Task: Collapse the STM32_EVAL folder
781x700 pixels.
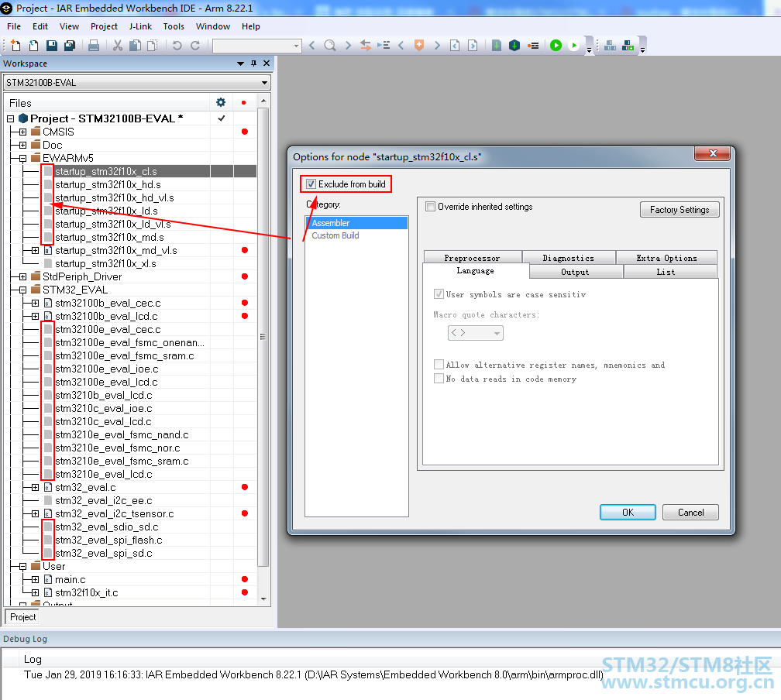Action: [22, 290]
